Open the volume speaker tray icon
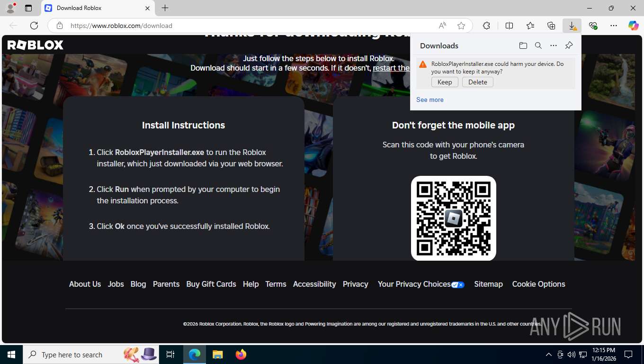The height and width of the screenshot is (364, 644). pyautogui.click(x=571, y=355)
